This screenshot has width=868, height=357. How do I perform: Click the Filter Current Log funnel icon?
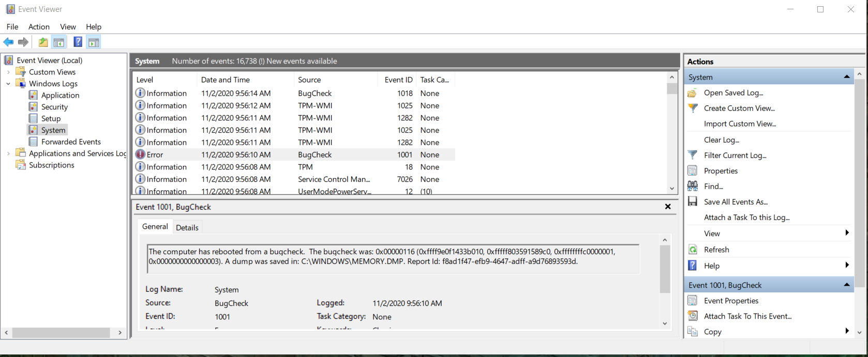click(693, 155)
